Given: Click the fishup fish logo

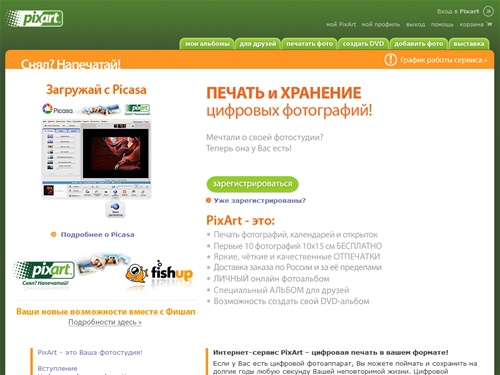Looking at the screenshot, I should 159,272.
